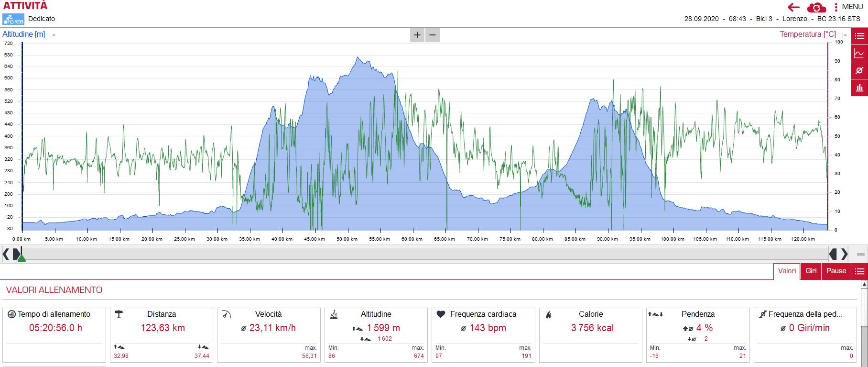Open the MENU with three dots
Image resolution: width=868 pixels, height=367 pixels.
(848, 7)
